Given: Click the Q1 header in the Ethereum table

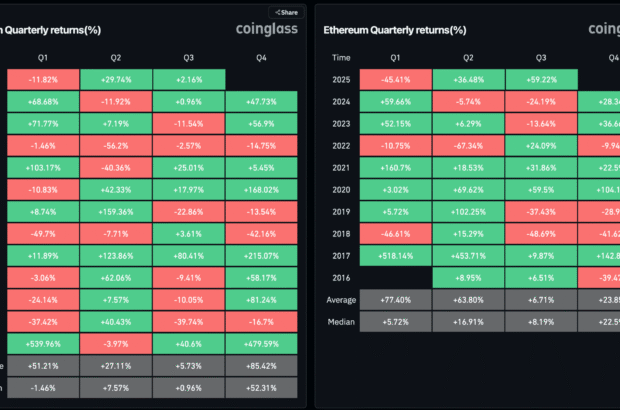Looking at the screenshot, I should pos(395,58).
